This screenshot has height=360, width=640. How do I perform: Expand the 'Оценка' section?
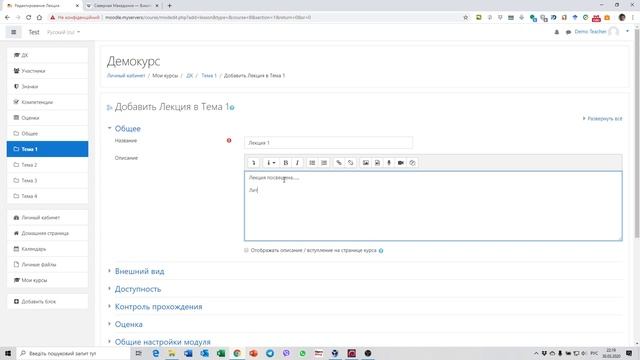[x=129, y=324]
